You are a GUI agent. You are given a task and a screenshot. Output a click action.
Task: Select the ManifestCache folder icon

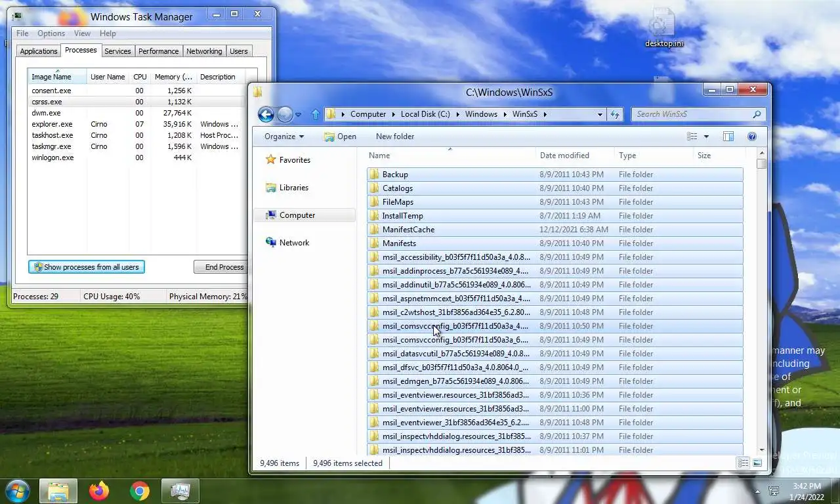[x=374, y=230]
